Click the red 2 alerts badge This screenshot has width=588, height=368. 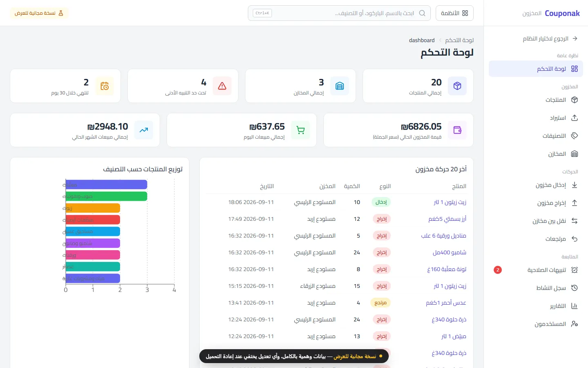(x=498, y=270)
